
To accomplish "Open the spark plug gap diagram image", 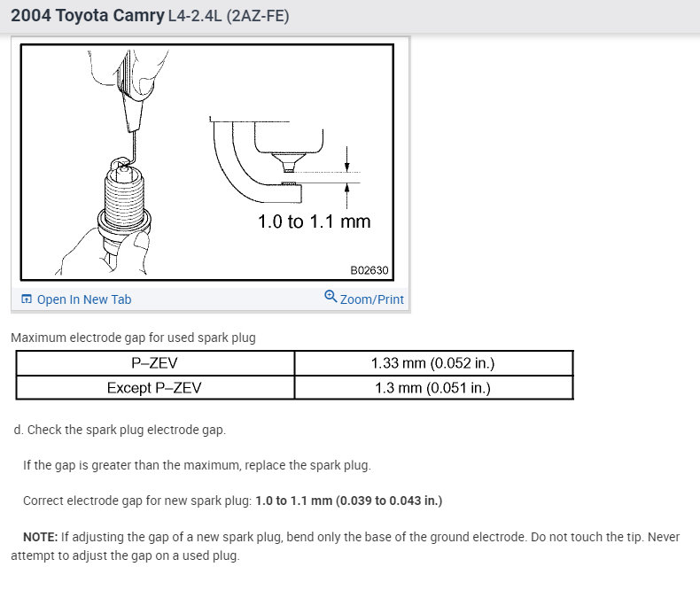I will [x=207, y=162].
